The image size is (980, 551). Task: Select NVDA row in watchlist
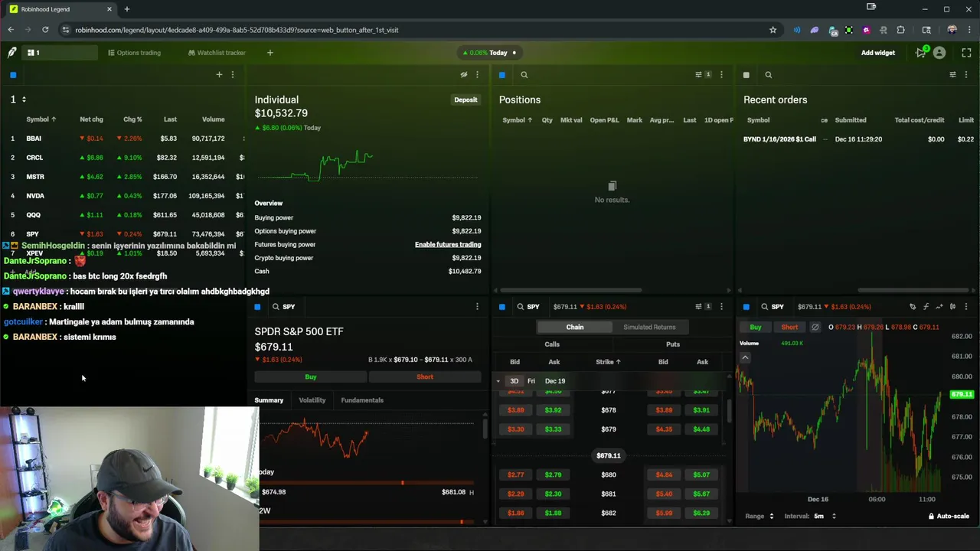(x=122, y=196)
